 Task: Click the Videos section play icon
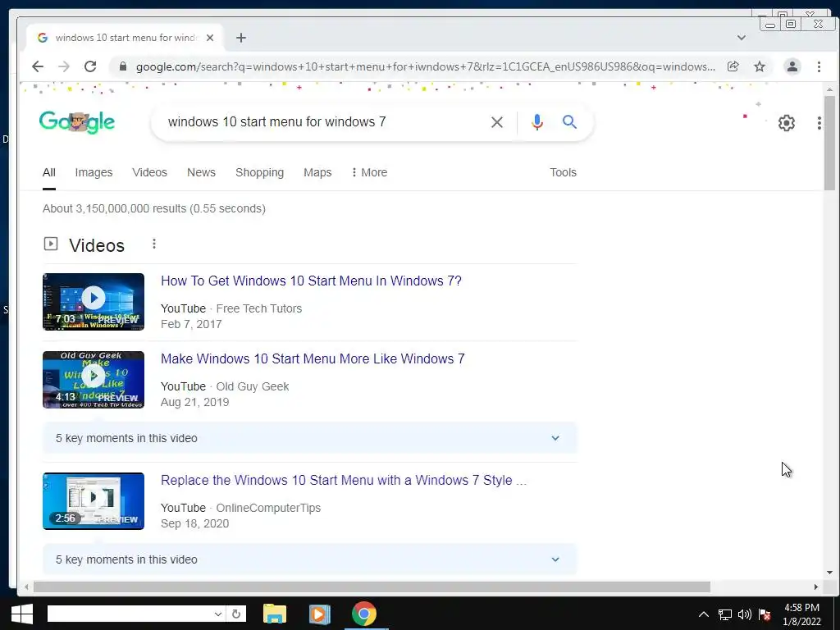tap(50, 244)
